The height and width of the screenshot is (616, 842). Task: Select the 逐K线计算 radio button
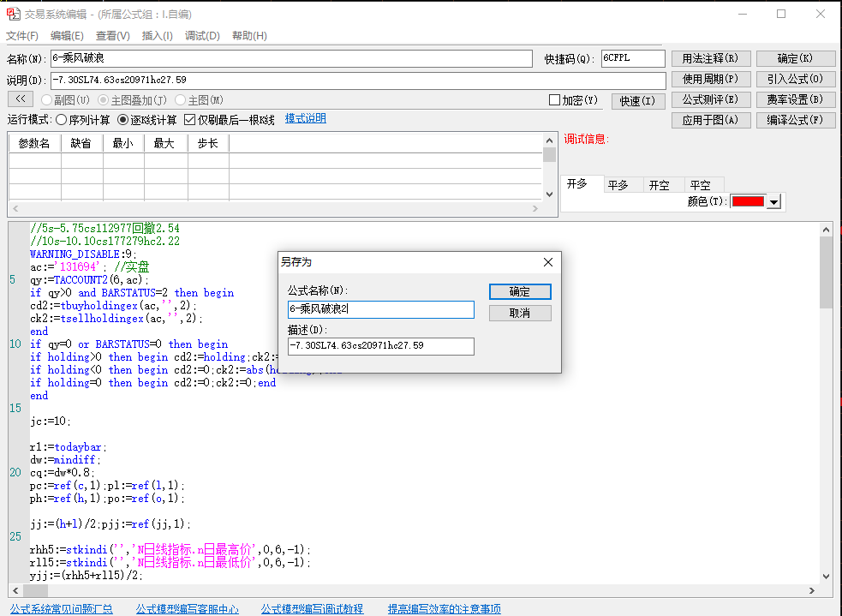tap(123, 120)
